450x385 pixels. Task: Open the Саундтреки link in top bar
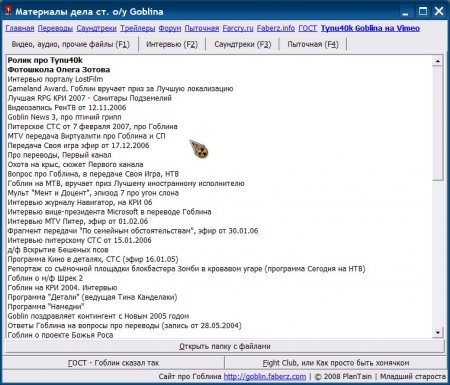(x=96, y=28)
